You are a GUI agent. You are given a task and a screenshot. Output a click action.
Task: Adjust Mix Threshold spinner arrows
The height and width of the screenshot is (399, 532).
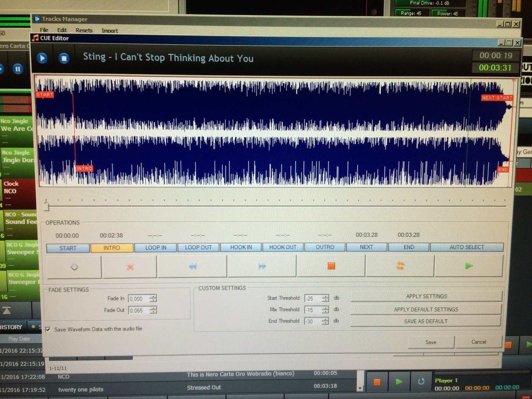coord(325,310)
